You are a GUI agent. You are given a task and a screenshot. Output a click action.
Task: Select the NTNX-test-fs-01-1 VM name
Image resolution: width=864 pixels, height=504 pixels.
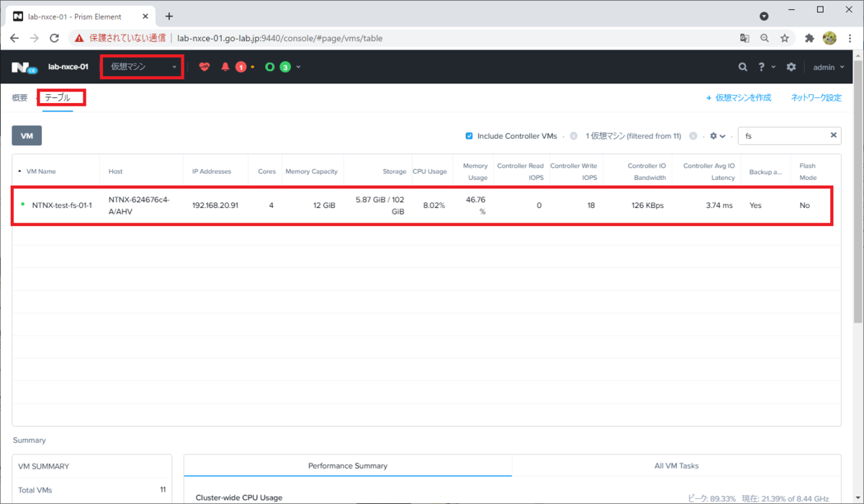[x=62, y=205]
